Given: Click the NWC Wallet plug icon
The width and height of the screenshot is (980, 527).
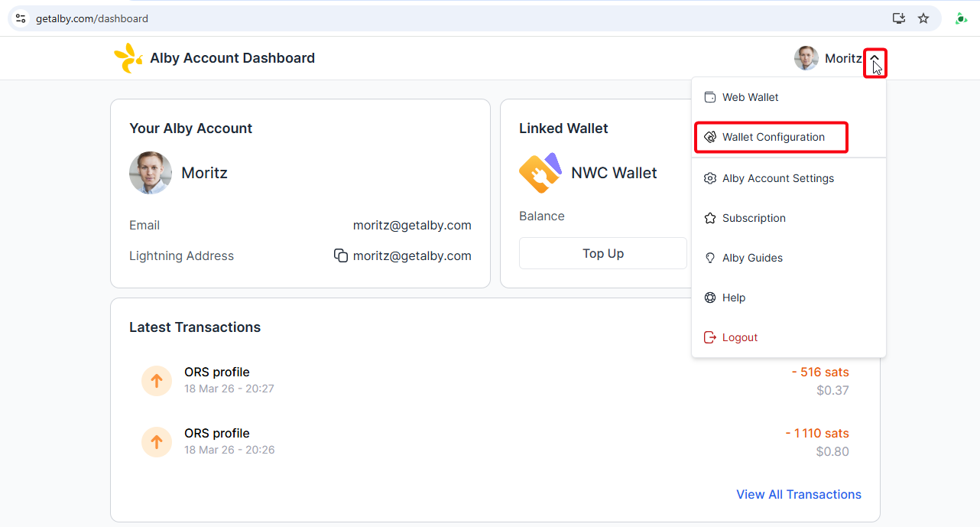Looking at the screenshot, I should click(x=540, y=174).
